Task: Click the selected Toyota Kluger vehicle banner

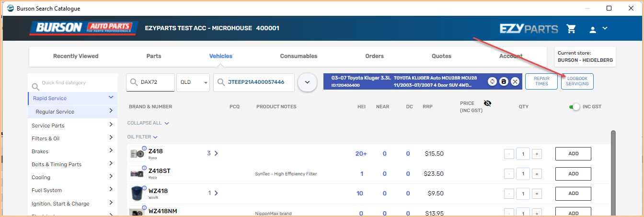Action: point(423,81)
